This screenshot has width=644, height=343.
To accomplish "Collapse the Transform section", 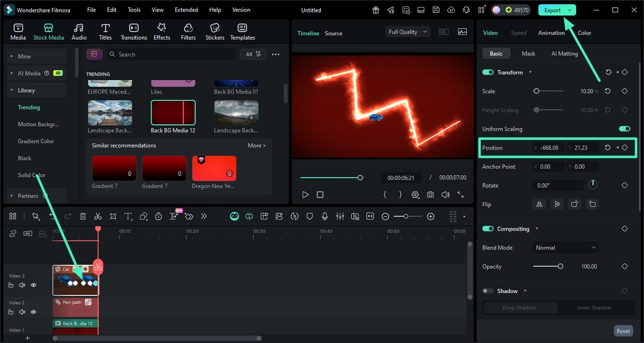I will tap(530, 72).
